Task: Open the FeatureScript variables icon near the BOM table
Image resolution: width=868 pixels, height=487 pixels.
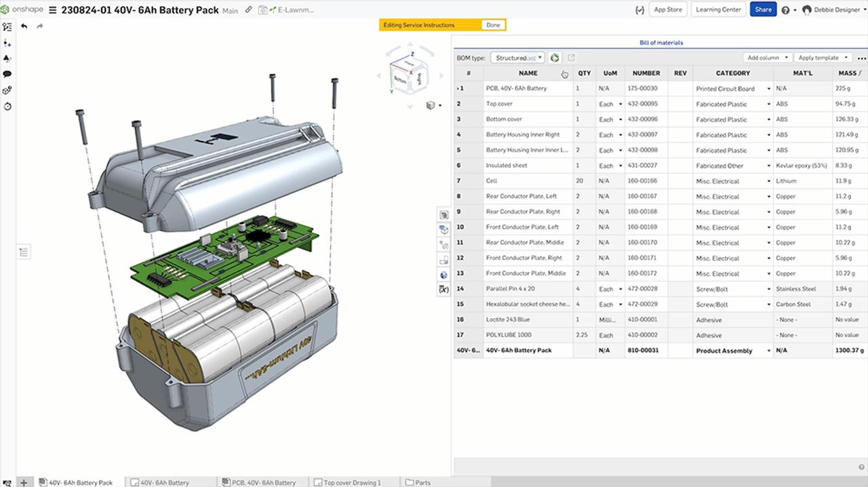Action: pyautogui.click(x=444, y=288)
